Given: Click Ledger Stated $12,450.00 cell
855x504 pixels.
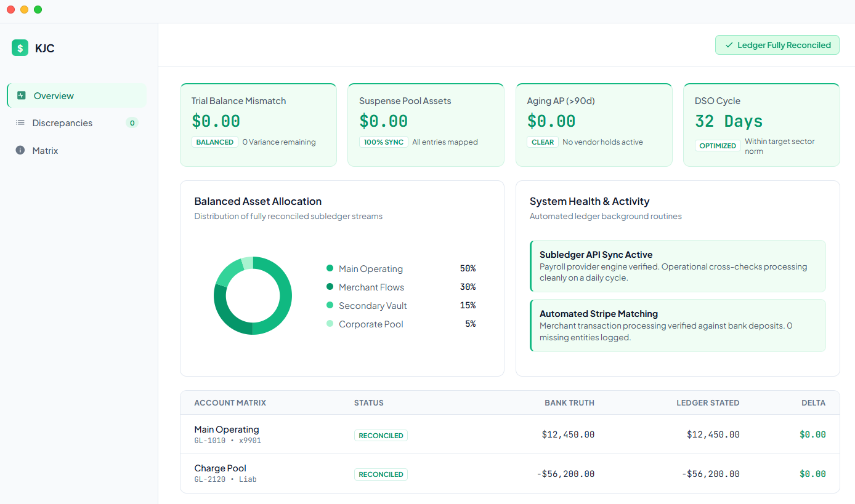Looking at the screenshot, I should pos(713,434).
